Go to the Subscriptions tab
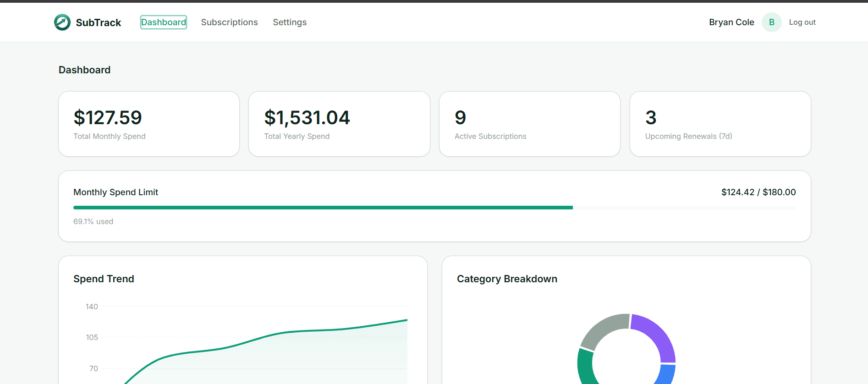 coord(229,22)
